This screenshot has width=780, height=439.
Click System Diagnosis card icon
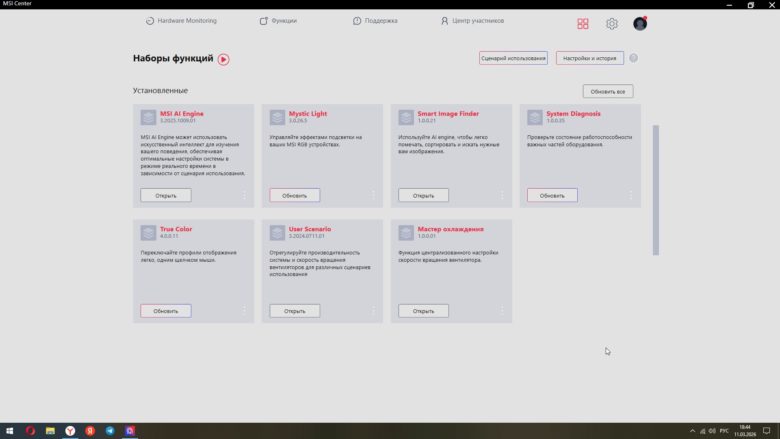535,117
